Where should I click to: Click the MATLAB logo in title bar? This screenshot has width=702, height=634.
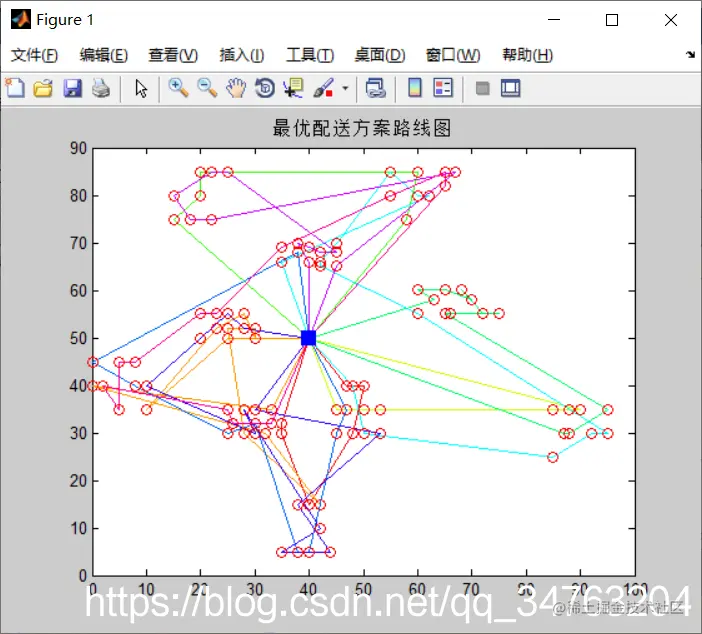point(21,19)
